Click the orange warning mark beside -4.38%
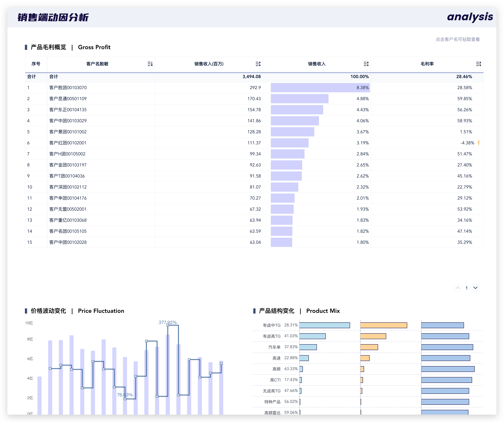 click(x=479, y=143)
